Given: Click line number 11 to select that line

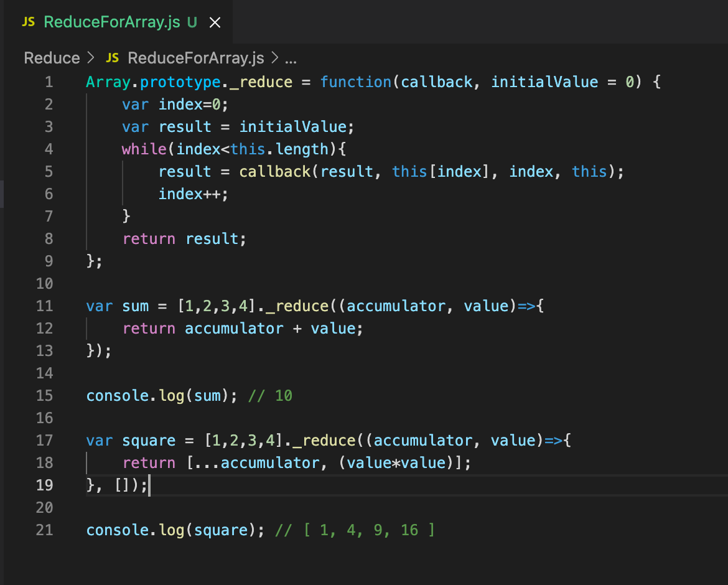Looking at the screenshot, I should 44,306.
